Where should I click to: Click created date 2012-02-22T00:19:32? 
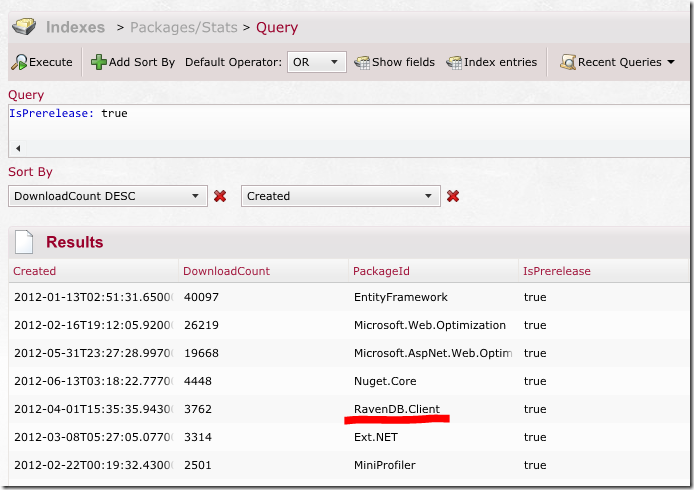[x=94, y=465]
